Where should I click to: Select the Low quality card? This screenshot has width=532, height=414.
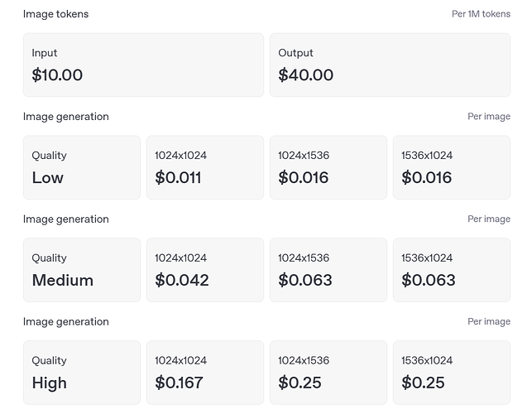(82, 167)
